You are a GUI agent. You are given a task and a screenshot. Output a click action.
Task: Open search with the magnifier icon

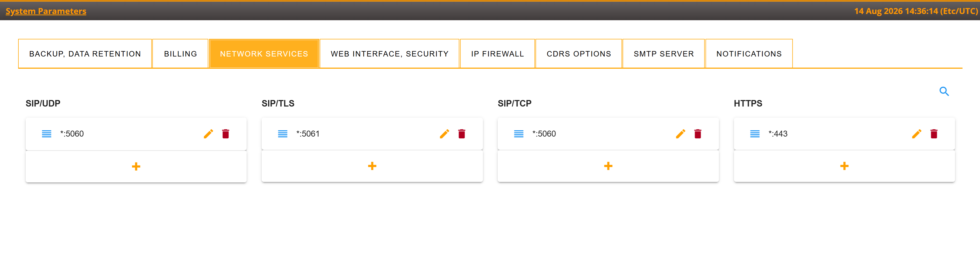[x=944, y=91]
